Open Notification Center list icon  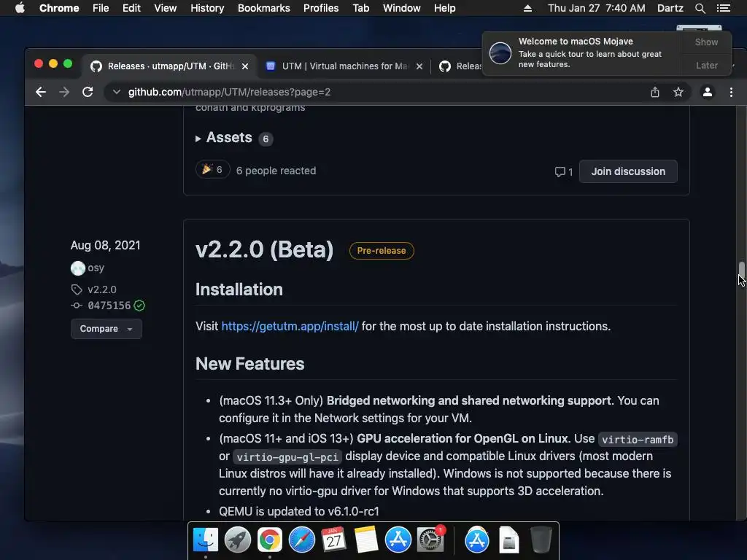pyautogui.click(x=723, y=8)
